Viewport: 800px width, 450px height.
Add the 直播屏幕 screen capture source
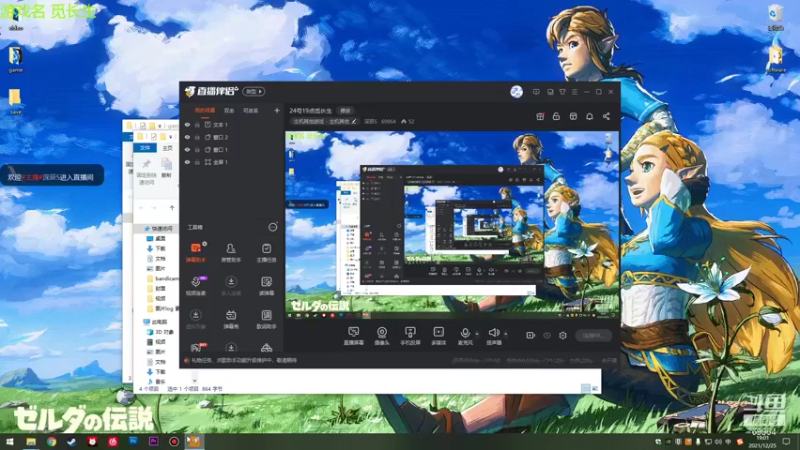(354, 336)
